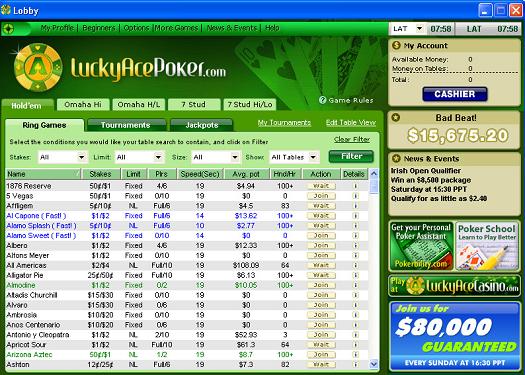The width and height of the screenshot is (525, 375).
Task: Click the Irish Open Qualifier news item
Action: 426,171
